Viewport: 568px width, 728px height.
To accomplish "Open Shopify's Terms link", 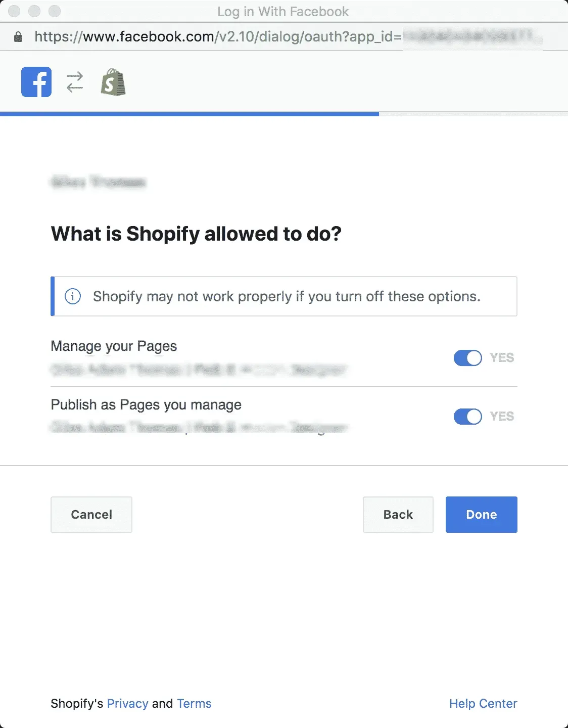I will click(x=194, y=703).
